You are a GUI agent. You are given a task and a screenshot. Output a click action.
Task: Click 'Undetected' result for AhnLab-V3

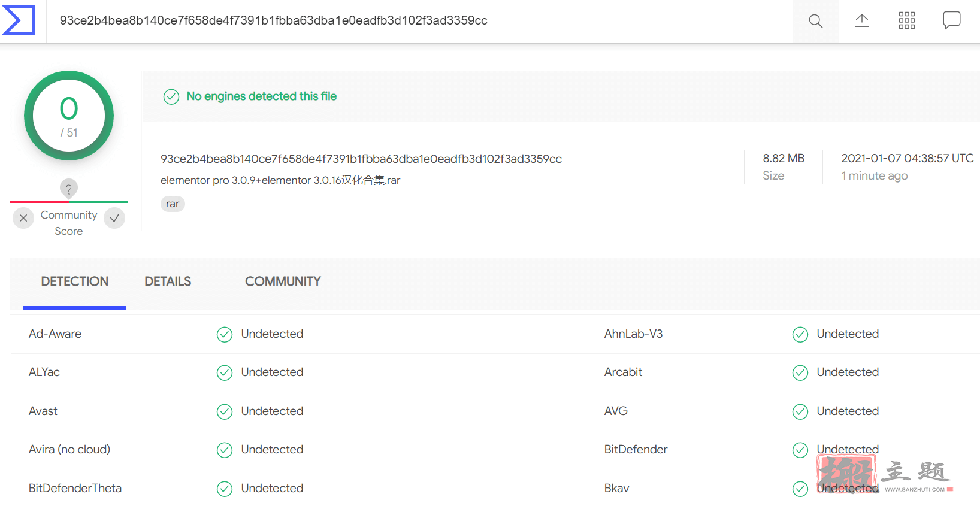(848, 334)
